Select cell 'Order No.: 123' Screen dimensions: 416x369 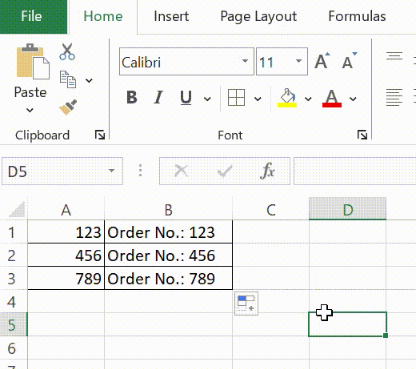coord(169,232)
